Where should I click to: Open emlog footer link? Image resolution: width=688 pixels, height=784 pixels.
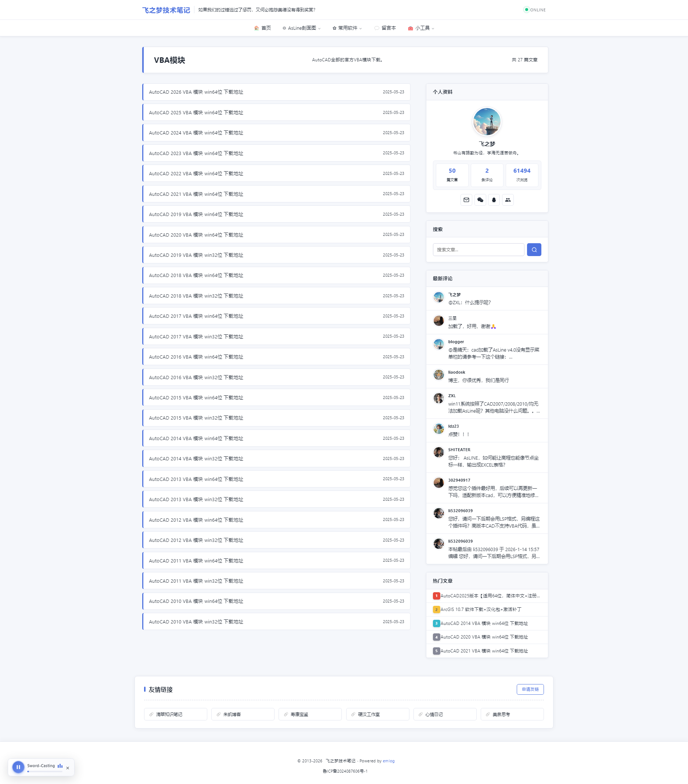[x=388, y=761]
